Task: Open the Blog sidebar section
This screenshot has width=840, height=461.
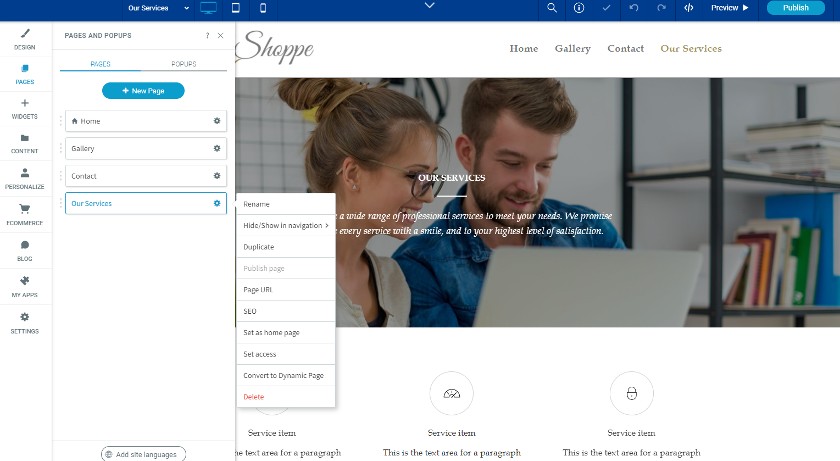Action: (x=25, y=250)
